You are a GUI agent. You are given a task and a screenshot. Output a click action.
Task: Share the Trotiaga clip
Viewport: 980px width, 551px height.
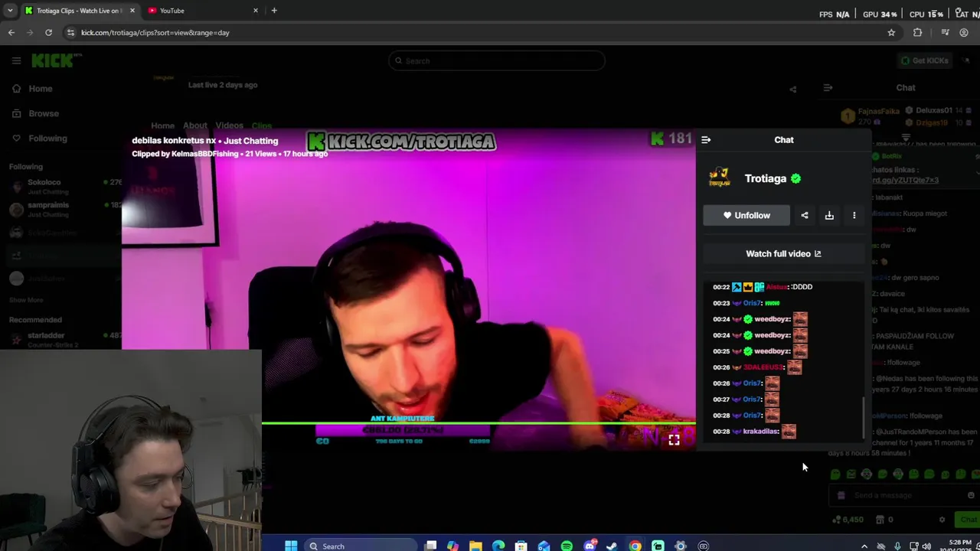pyautogui.click(x=805, y=216)
